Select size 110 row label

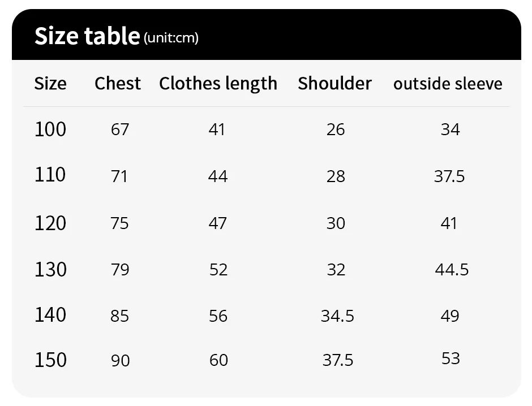[50, 175]
